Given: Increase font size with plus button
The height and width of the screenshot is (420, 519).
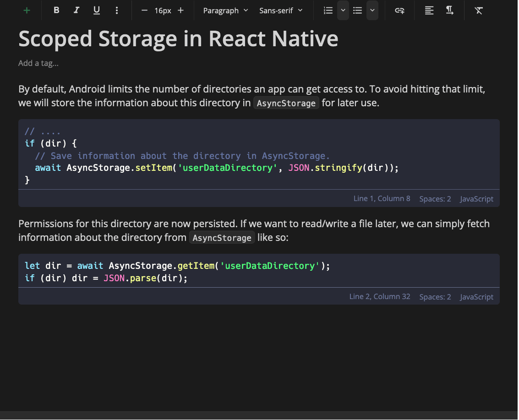Looking at the screenshot, I should pos(181,10).
